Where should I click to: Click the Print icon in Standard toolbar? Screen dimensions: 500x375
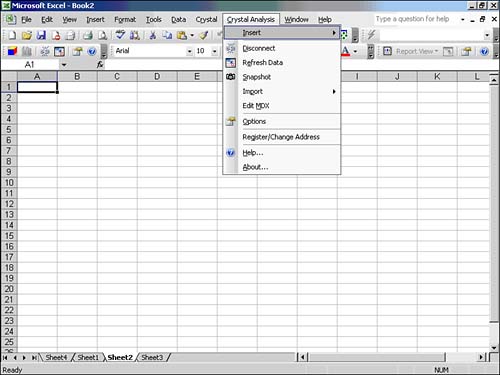pyautogui.click(x=88, y=35)
